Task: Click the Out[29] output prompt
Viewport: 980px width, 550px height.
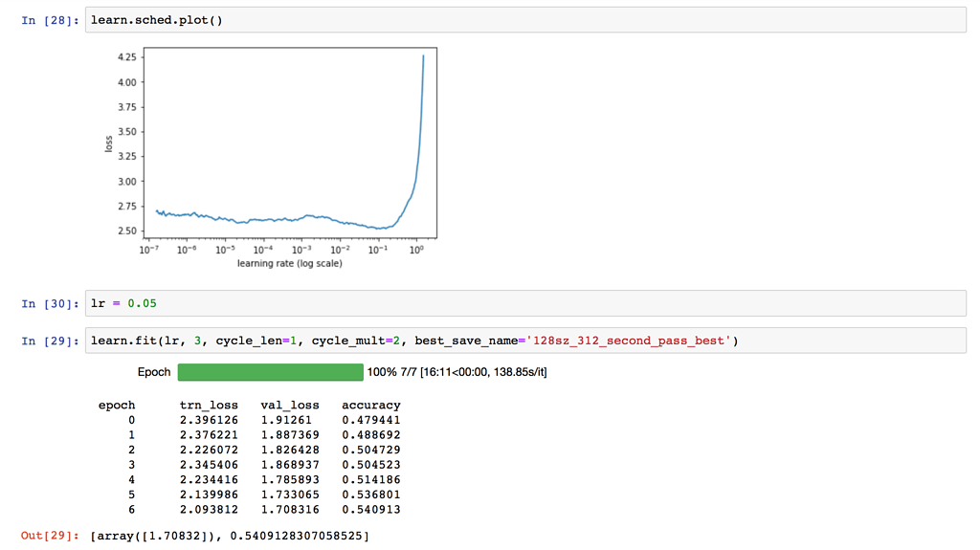Action: (x=51, y=535)
